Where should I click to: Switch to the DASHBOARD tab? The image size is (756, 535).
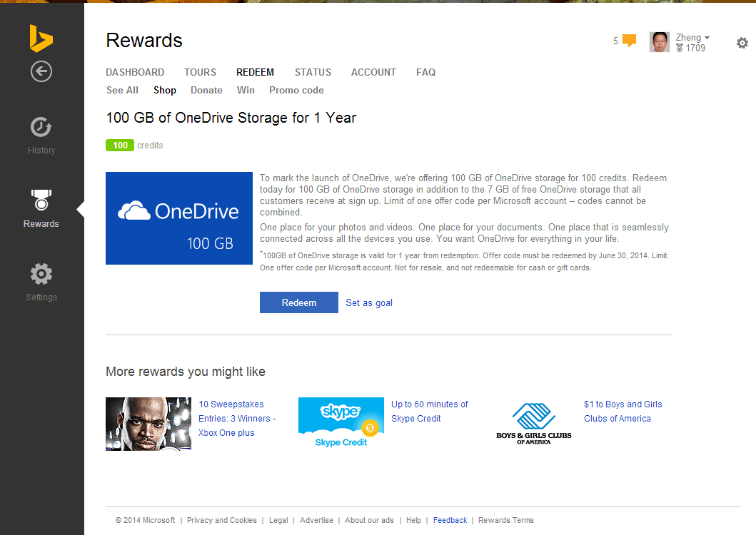point(135,72)
